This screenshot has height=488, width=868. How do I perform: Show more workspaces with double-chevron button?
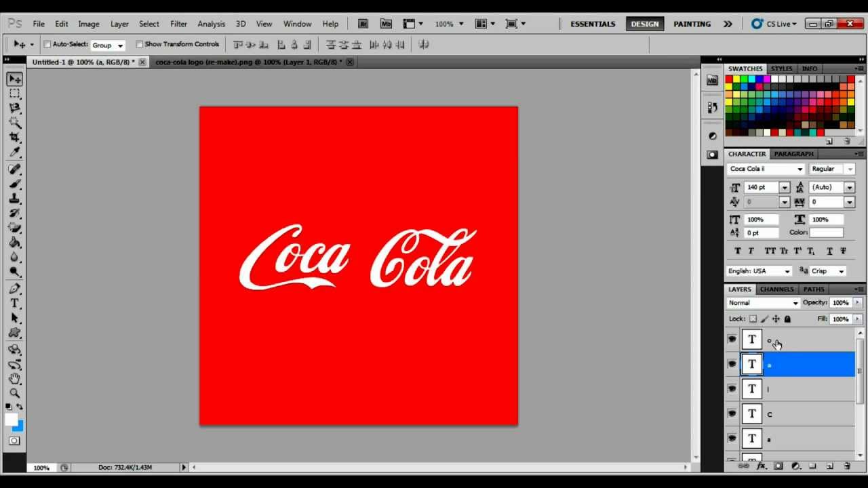click(728, 24)
